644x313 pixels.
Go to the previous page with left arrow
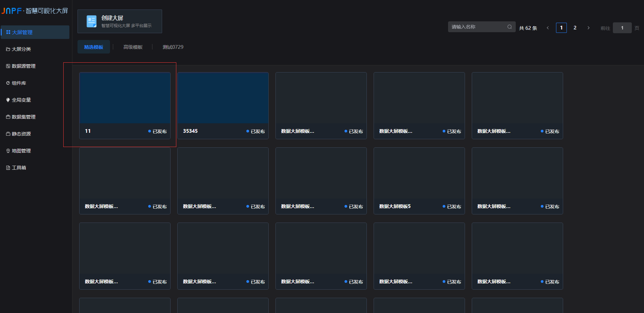[548, 28]
